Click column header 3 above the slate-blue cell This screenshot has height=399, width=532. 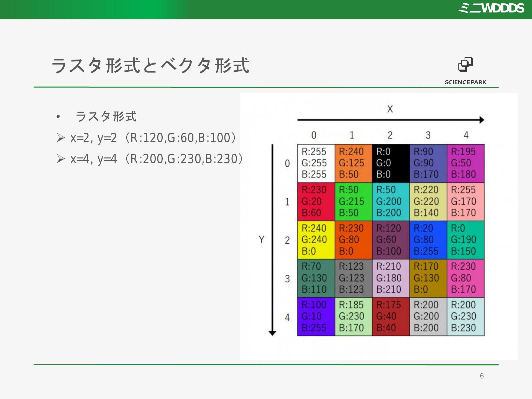tap(428, 135)
